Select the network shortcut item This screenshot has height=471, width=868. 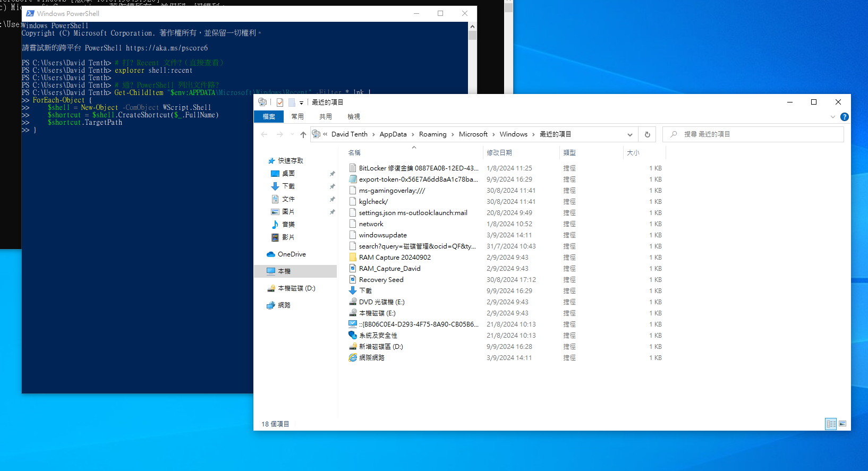(371, 224)
